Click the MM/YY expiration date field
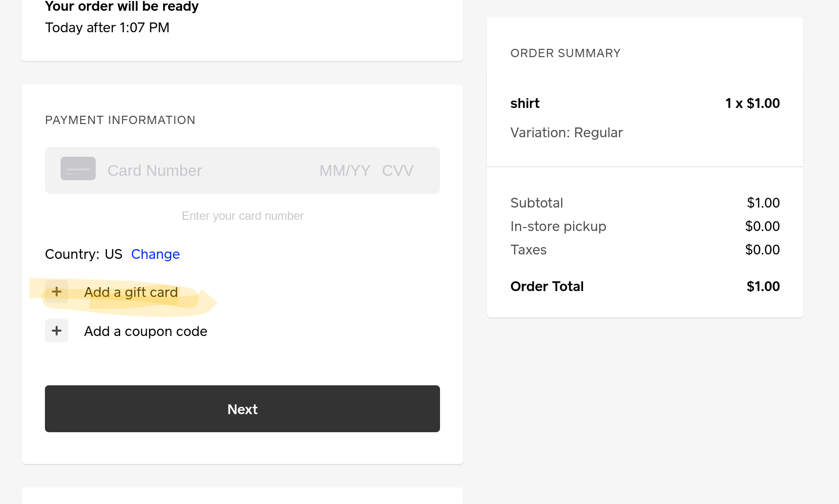 coord(345,170)
